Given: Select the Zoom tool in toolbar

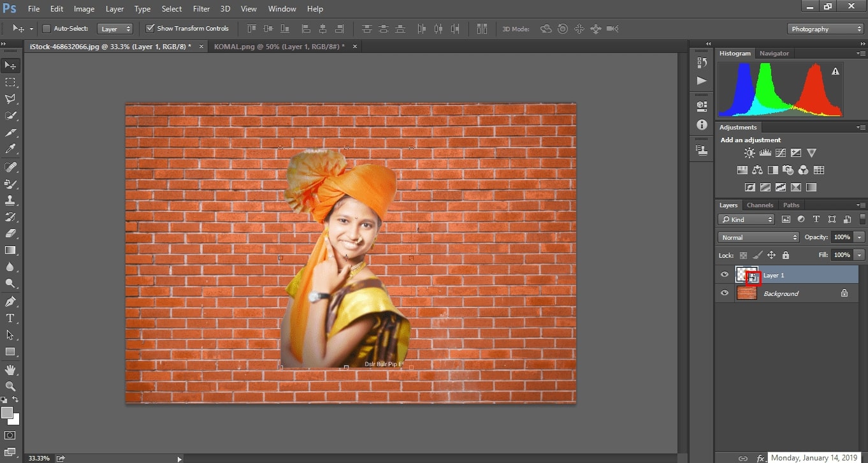Looking at the screenshot, I should coord(10,386).
